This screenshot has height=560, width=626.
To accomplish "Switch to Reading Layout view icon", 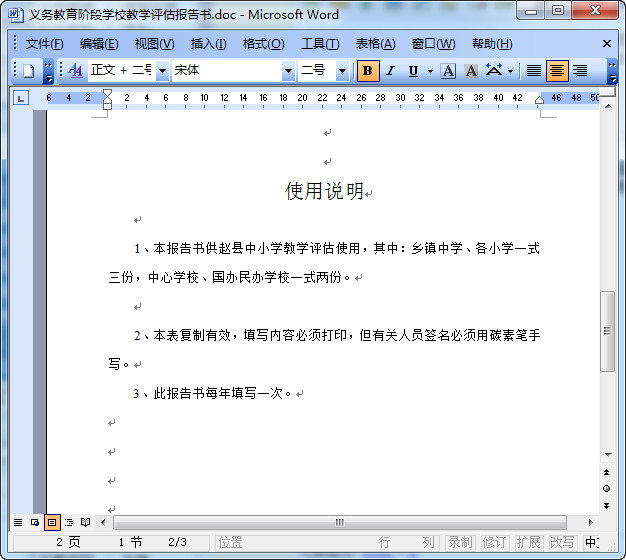I will click(85, 522).
